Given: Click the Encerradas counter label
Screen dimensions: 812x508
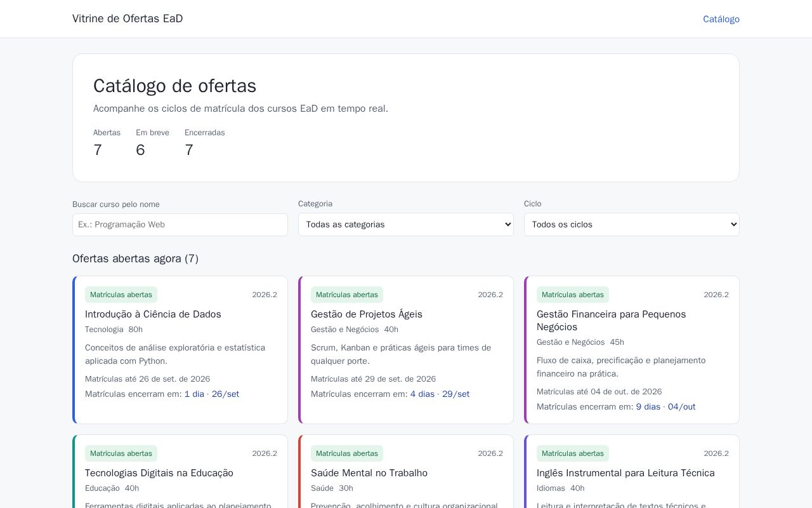Looking at the screenshot, I should coord(205,133).
